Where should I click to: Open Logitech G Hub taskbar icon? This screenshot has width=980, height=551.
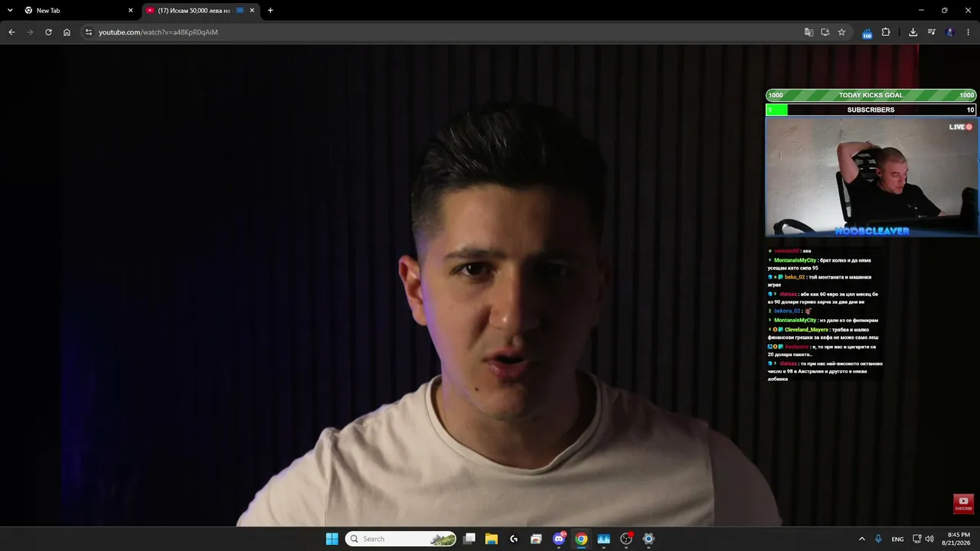[x=514, y=539]
